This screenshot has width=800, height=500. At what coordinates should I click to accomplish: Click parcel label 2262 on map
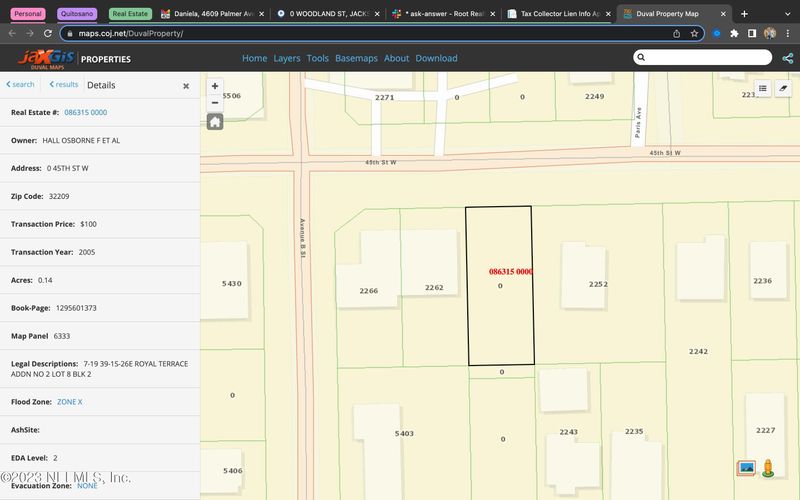click(434, 288)
